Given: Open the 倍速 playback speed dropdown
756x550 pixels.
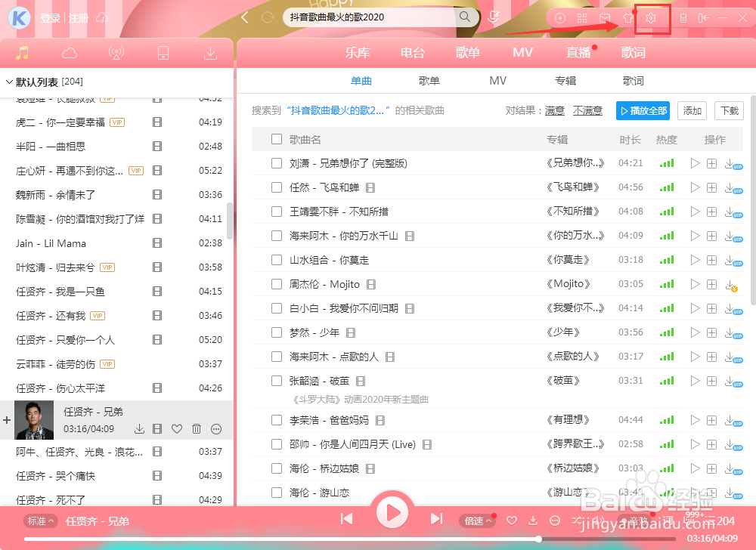Looking at the screenshot, I should 477,521.
